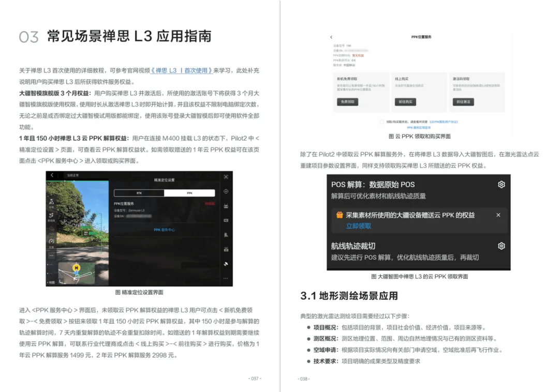Click the mountain terrain icon in the Pilot2 left toolbar
Image resolution: width=559 pixels, height=392 pixels.
pyautogui.click(x=51, y=202)
